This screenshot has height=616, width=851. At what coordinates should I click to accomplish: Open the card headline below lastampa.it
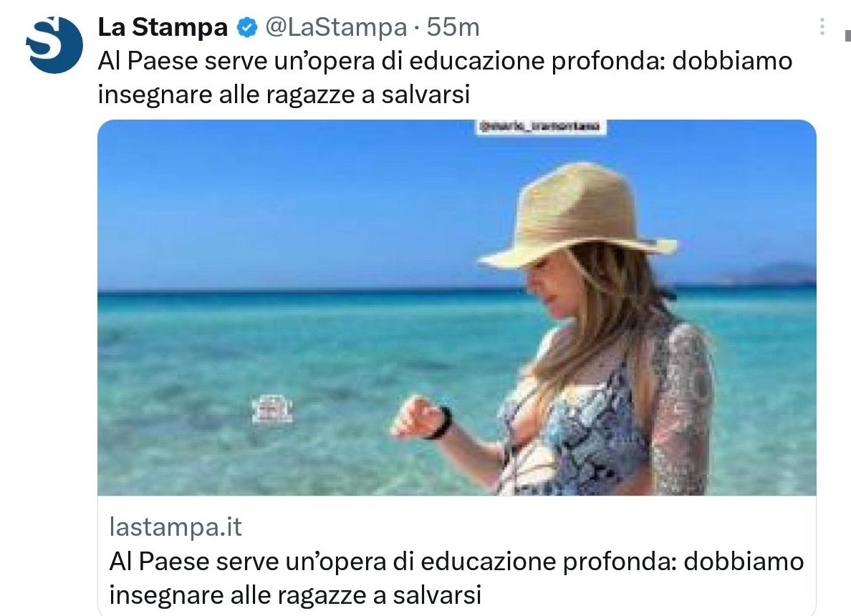click(x=456, y=577)
